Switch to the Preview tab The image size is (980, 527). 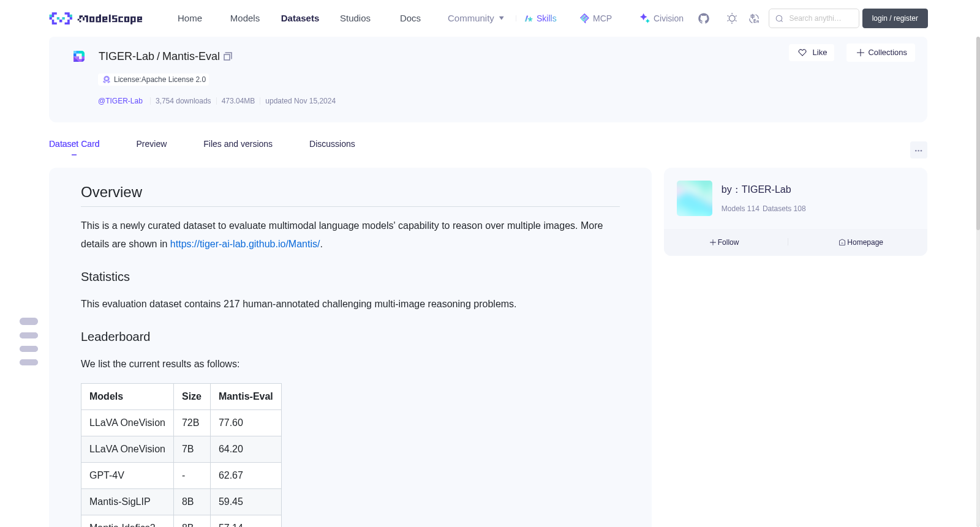(151, 144)
